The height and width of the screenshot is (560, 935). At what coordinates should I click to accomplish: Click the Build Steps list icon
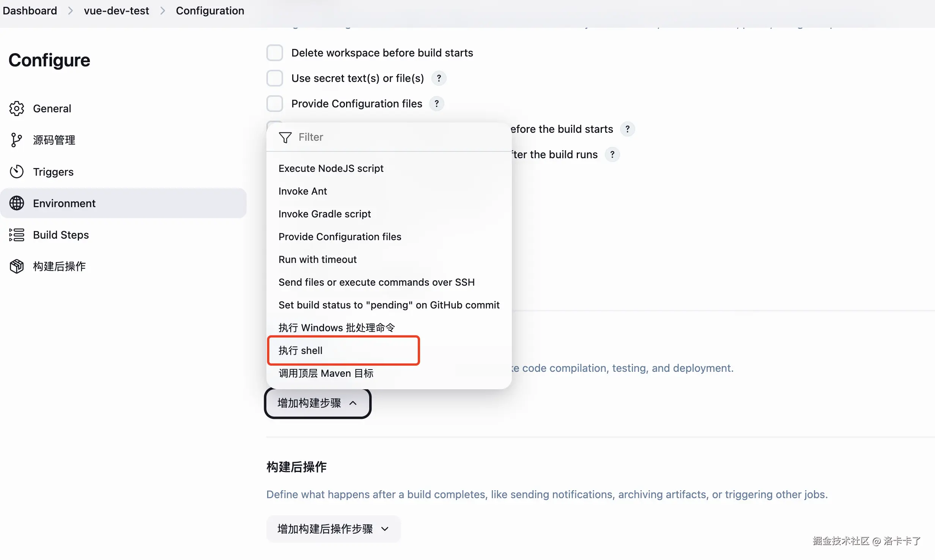point(17,235)
